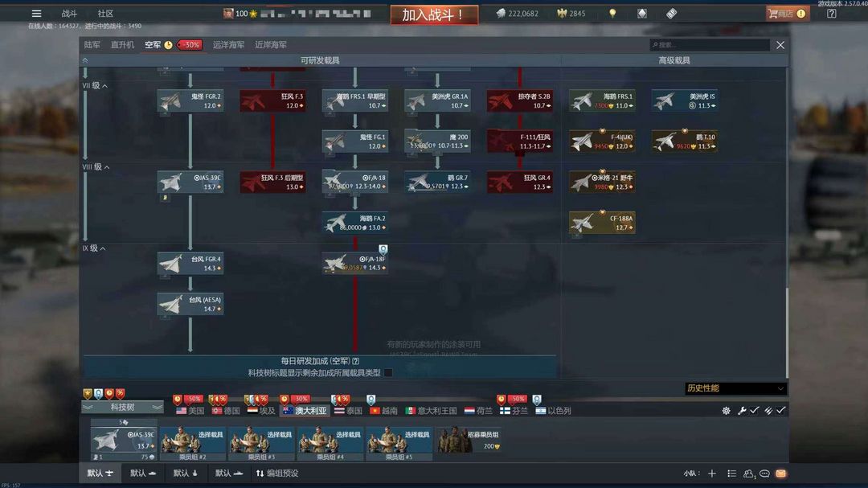Close the research tree window
Image resolution: width=868 pixels, height=488 pixels.
(780, 45)
